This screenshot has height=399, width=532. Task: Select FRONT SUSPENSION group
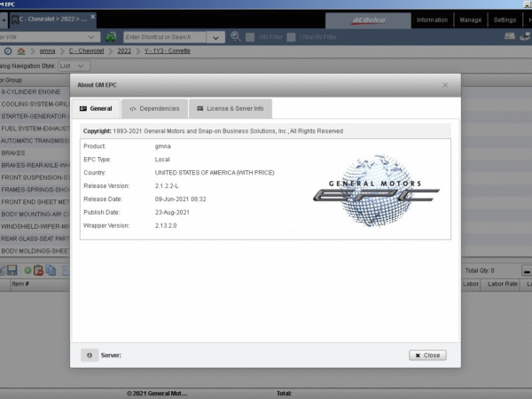click(35, 177)
